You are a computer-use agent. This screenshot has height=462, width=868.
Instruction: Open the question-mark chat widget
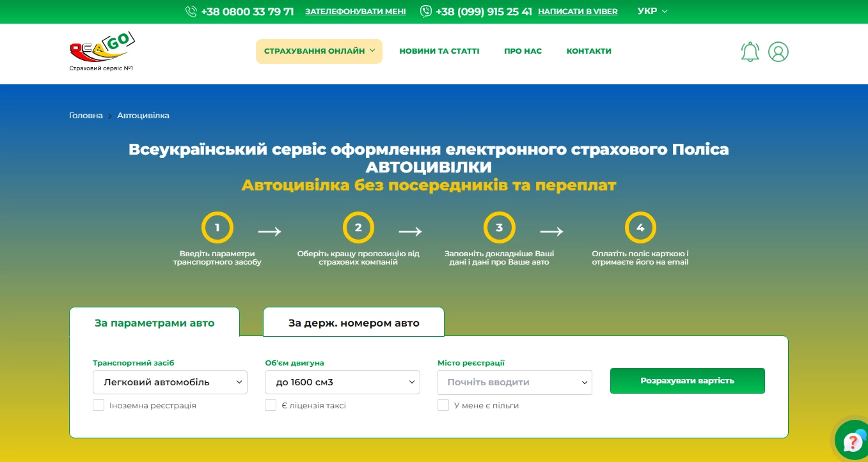click(x=852, y=440)
